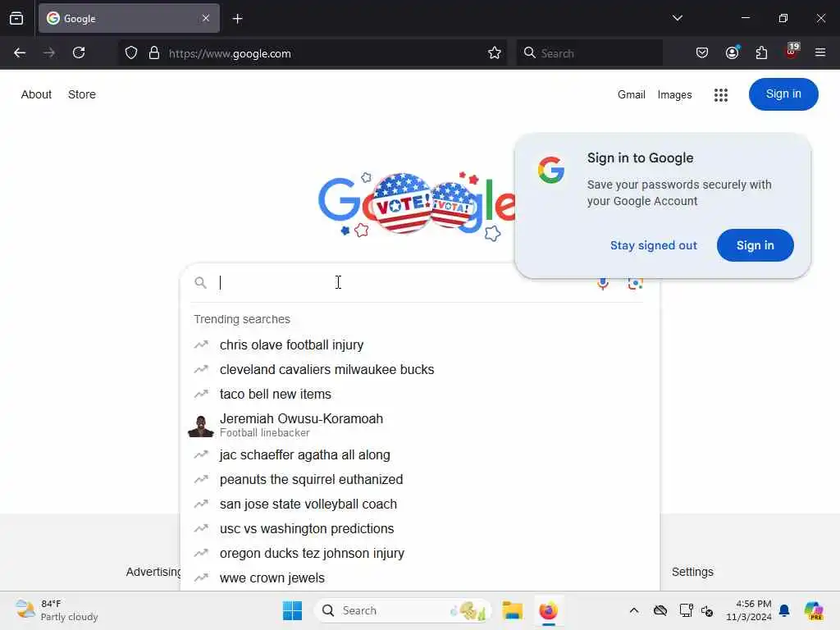Screen dimensions: 840x630
Task: Open the Images link
Action: (674, 95)
